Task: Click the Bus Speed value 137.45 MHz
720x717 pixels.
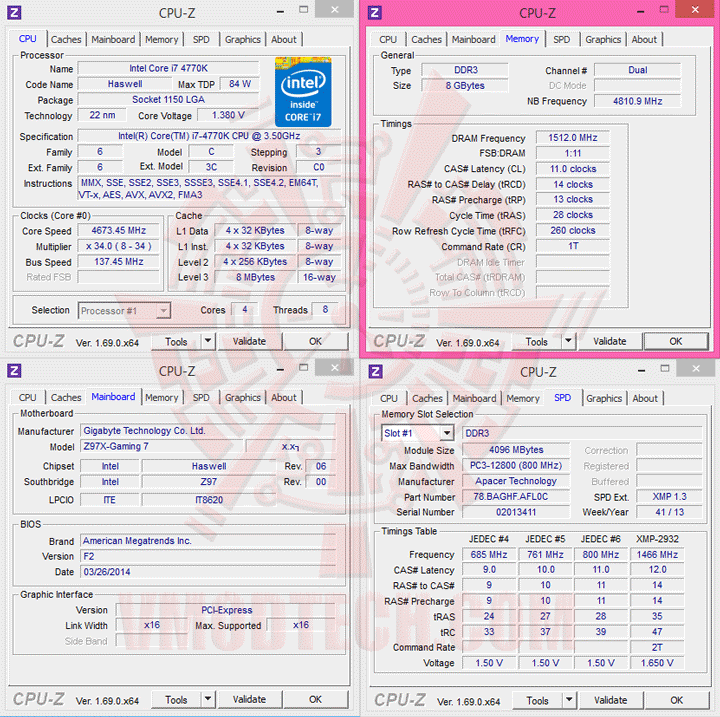Action: click(x=118, y=262)
